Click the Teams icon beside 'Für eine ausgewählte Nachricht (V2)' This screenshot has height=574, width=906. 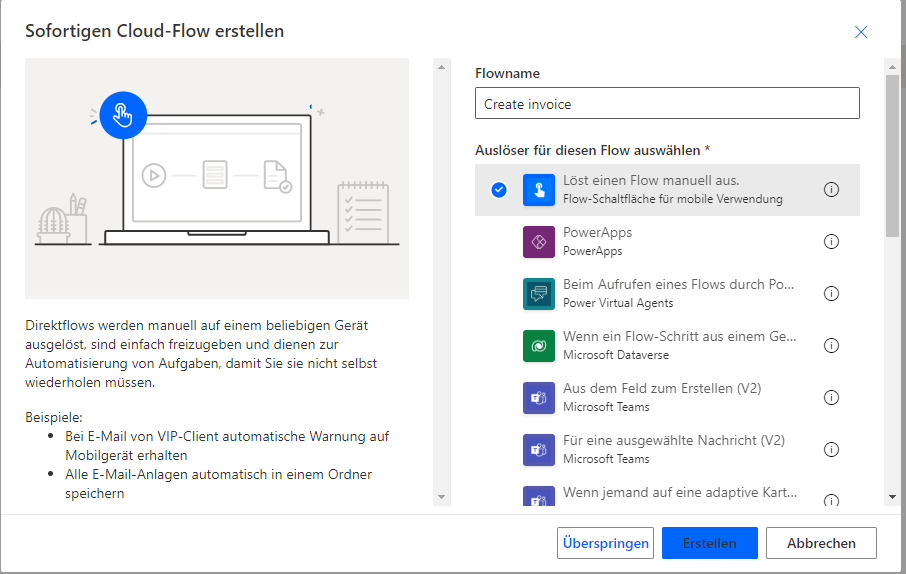coord(539,450)
